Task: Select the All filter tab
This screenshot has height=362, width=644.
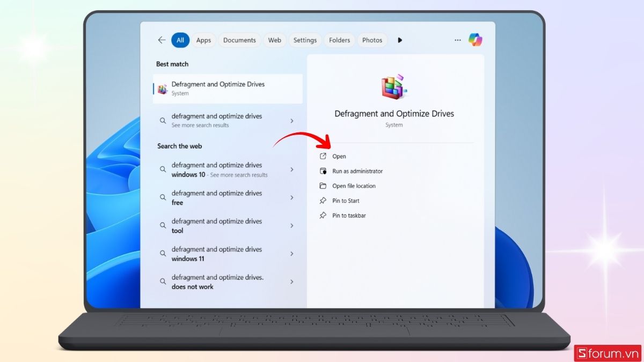Action: click(180, 40)
